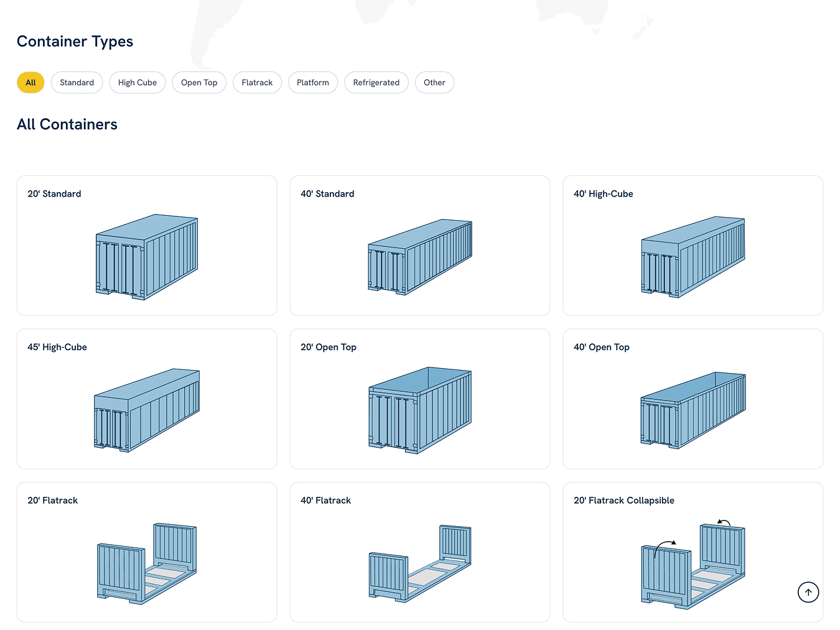840x630 pixels.
Task: Show only Open Top containers
Action: pyautogui.click(x=199, y=83)
